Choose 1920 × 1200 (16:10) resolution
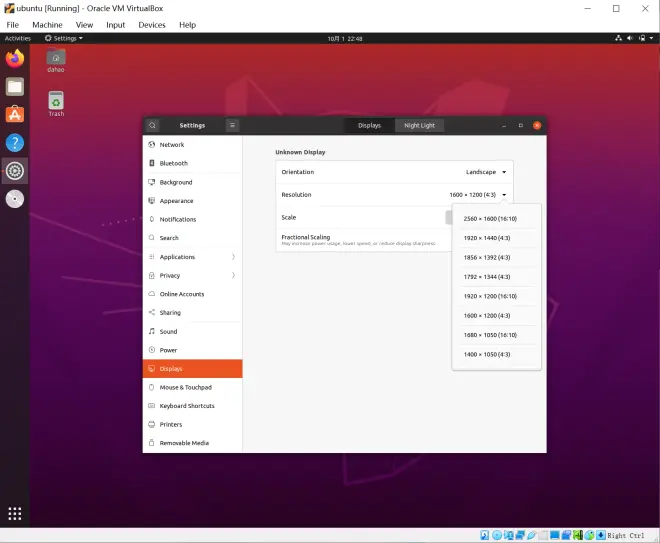Image resolution: width=660 pixels, height=543 pixels. click(x=497, y=296)
